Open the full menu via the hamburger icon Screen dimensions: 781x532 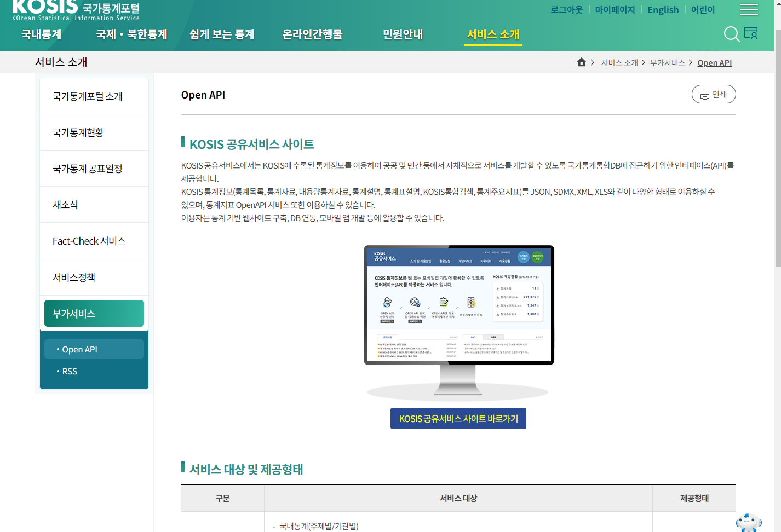[749, 9]
